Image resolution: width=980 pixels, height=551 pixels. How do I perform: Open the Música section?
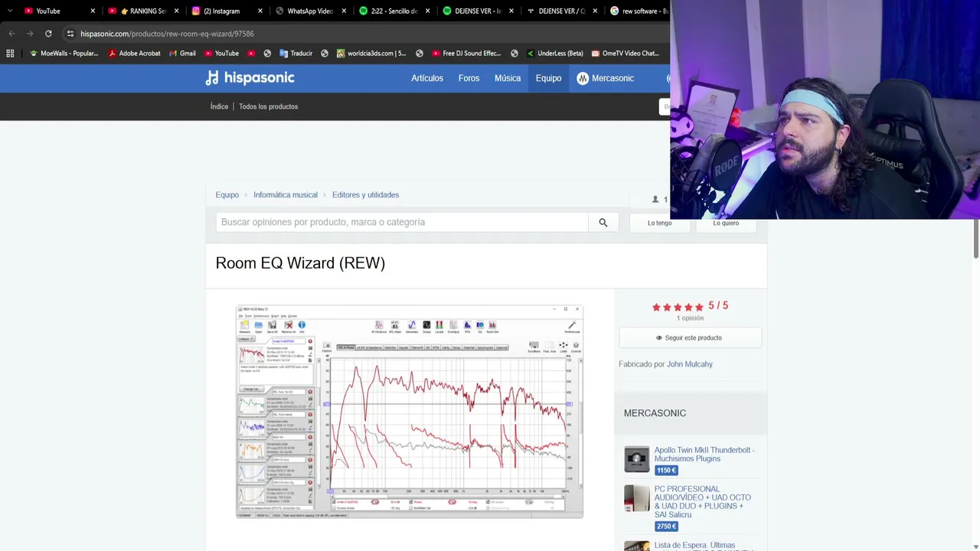(x=508, y=78)
